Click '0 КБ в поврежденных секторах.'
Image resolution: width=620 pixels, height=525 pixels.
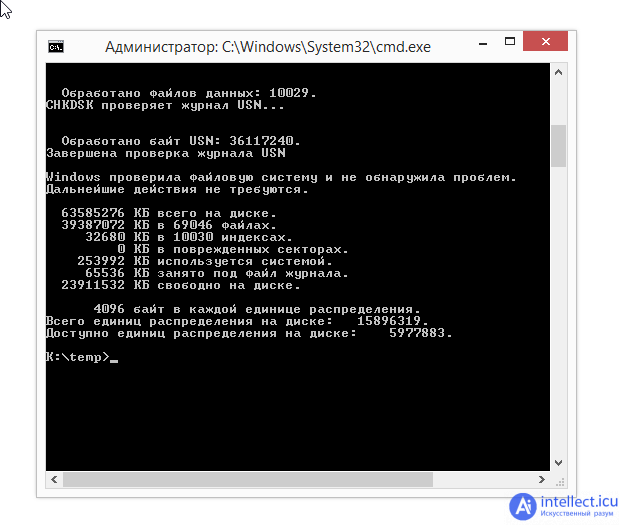pyautogui.click(x=232, y=249)
